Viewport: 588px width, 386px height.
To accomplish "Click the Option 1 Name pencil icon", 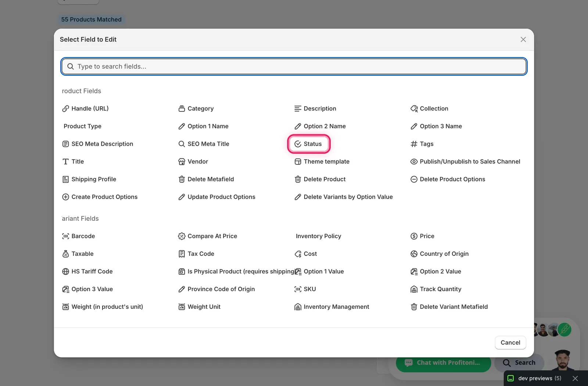I will 182,126.
